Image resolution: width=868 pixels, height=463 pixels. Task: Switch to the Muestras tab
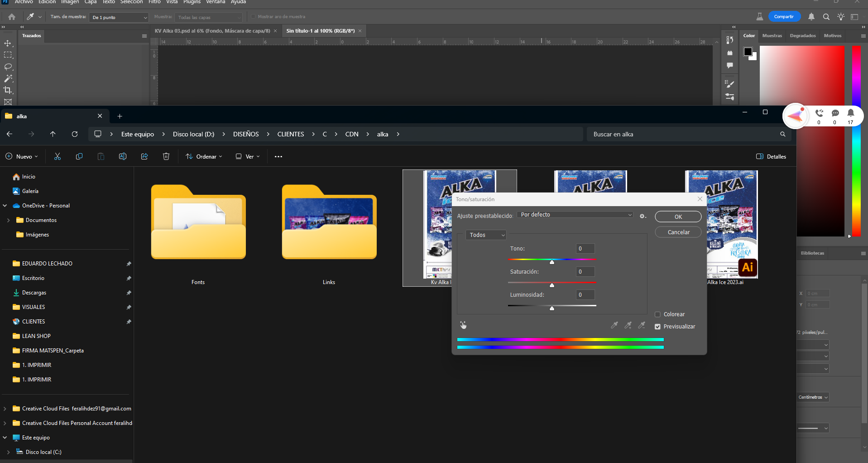click(772, 35)
